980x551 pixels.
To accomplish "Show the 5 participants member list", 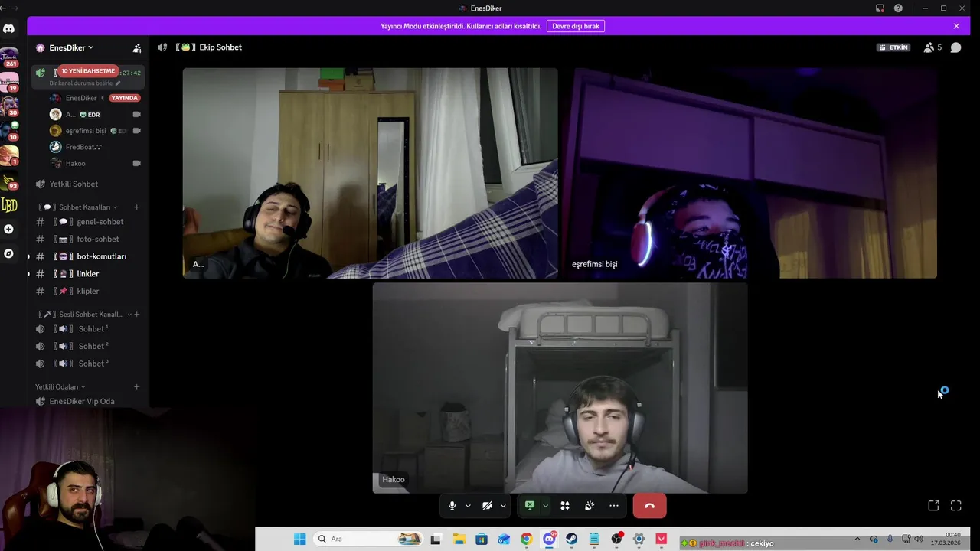I will [x=933, y=47].
